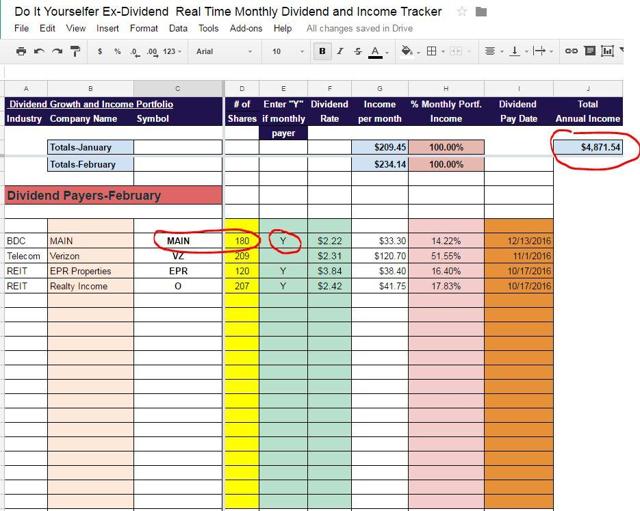
Task: Click the insert link icon
Action: point(571,51)
